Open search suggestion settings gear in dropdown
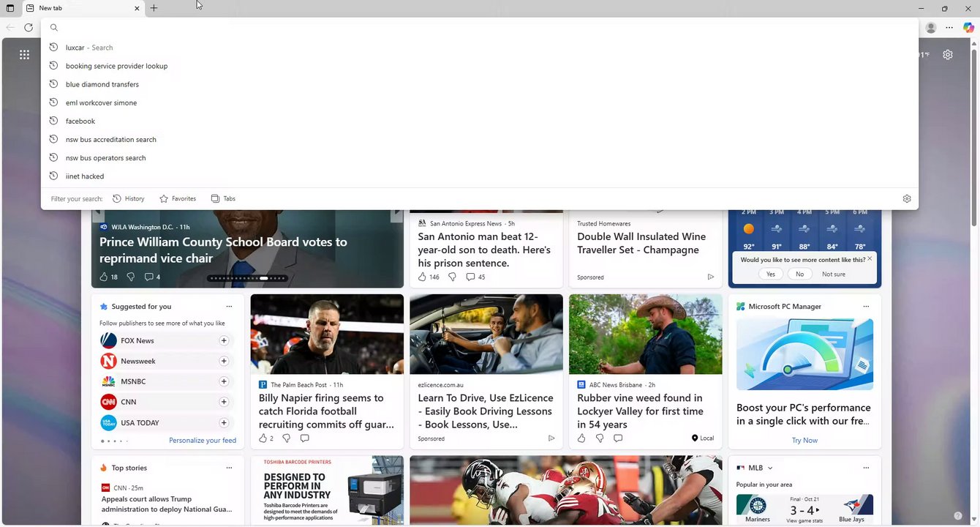The height and width of the screenshot is (527, 980). click(x=907, y=198)
